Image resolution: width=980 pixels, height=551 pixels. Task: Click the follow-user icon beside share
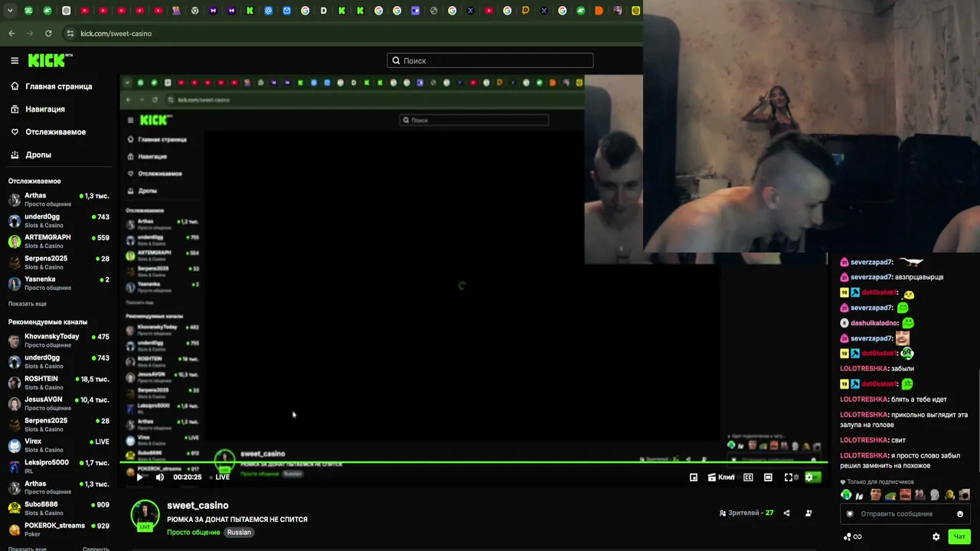(x=808, y=513)
